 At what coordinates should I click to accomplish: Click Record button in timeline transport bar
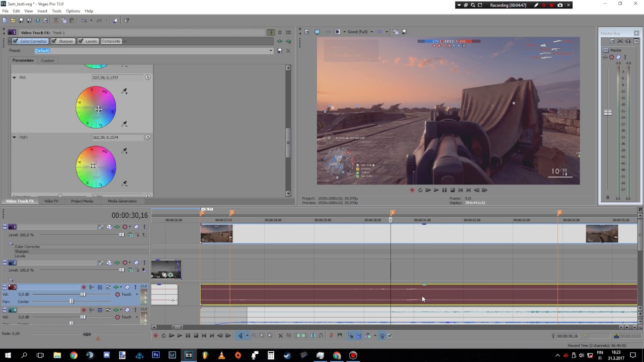pos(155,336)
